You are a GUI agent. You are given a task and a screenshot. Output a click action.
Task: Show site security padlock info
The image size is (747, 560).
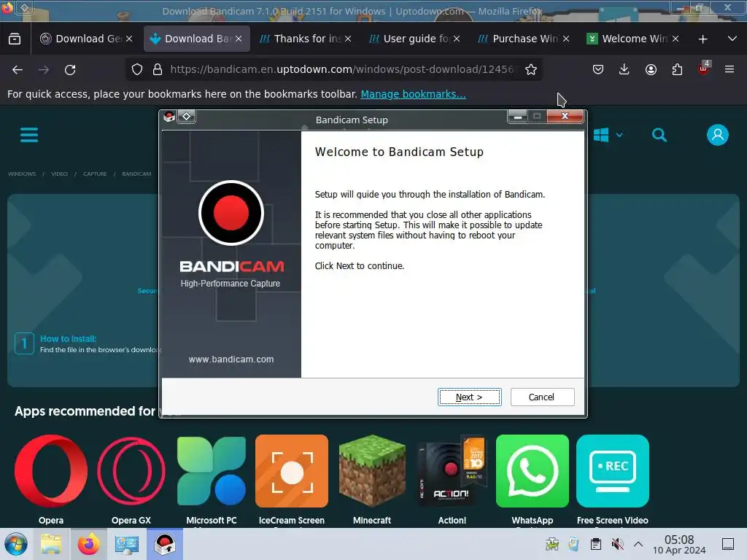pyautogui.click(x=158, y=69)
